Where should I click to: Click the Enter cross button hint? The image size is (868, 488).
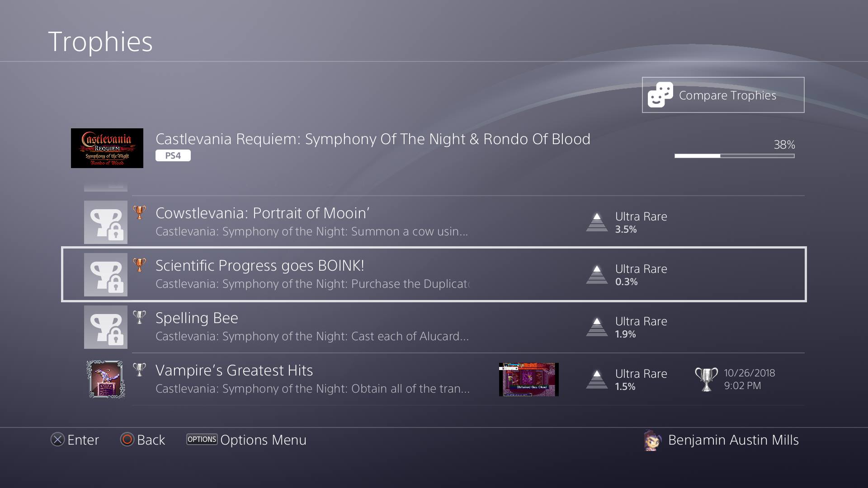point(58,440)
